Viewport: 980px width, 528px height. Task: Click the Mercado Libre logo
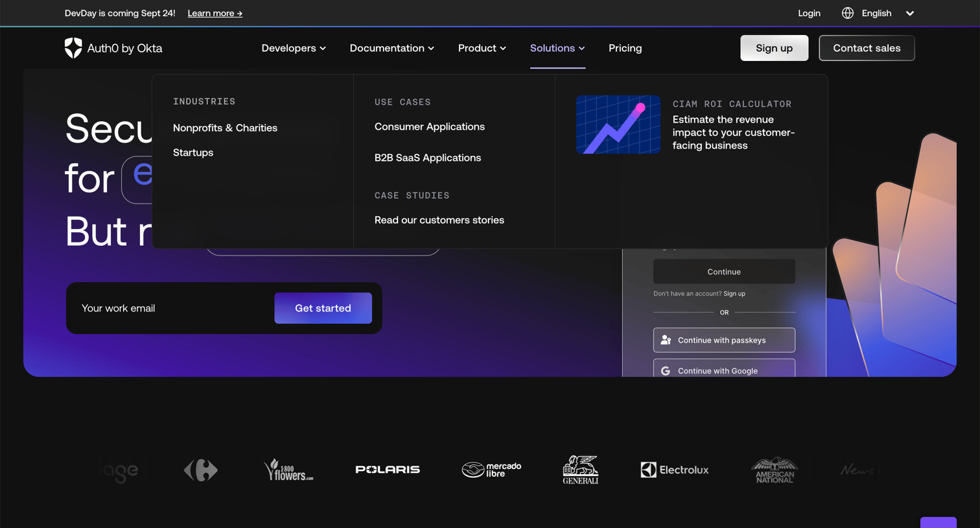point(491,470)
